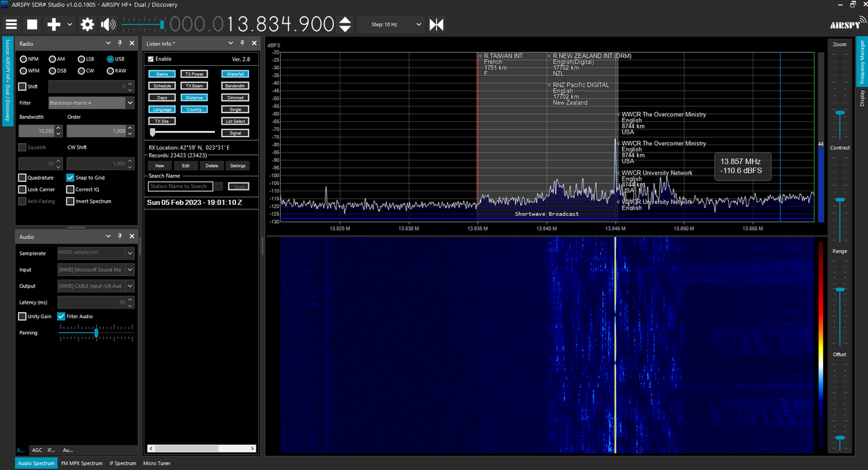The height and width of the screenshot is (470, 868).
Task: Select the LSB radio mode
Action: 85,59
